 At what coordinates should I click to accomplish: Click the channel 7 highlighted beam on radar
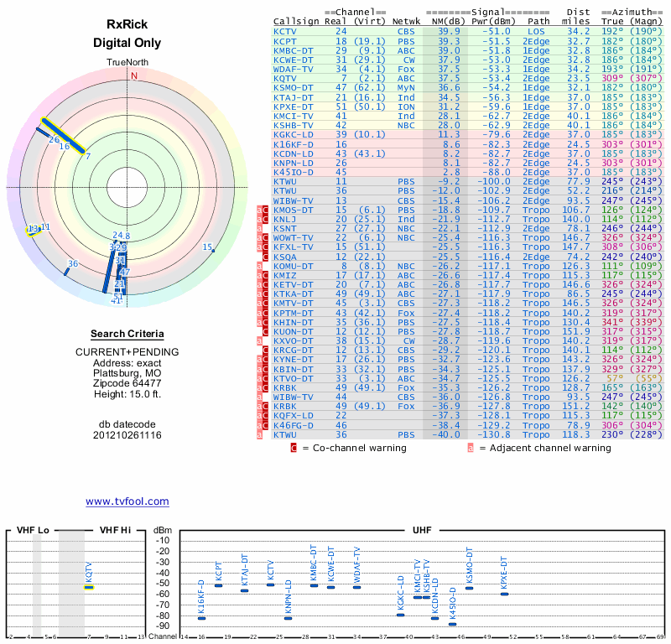(x=63, y=136)
